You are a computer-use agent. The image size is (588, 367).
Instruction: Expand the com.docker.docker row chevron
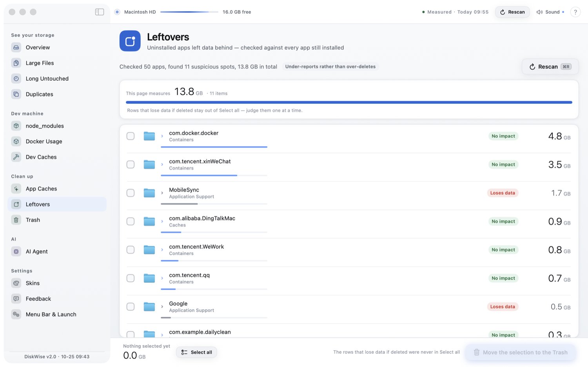tap(162, 136)
